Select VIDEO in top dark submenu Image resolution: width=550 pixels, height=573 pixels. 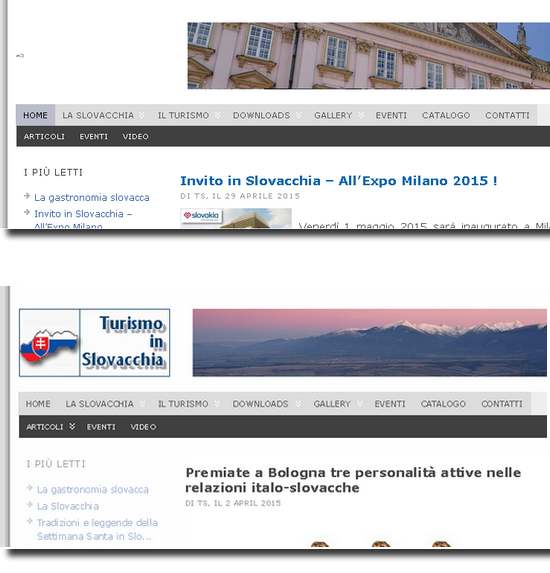[136, 137]
